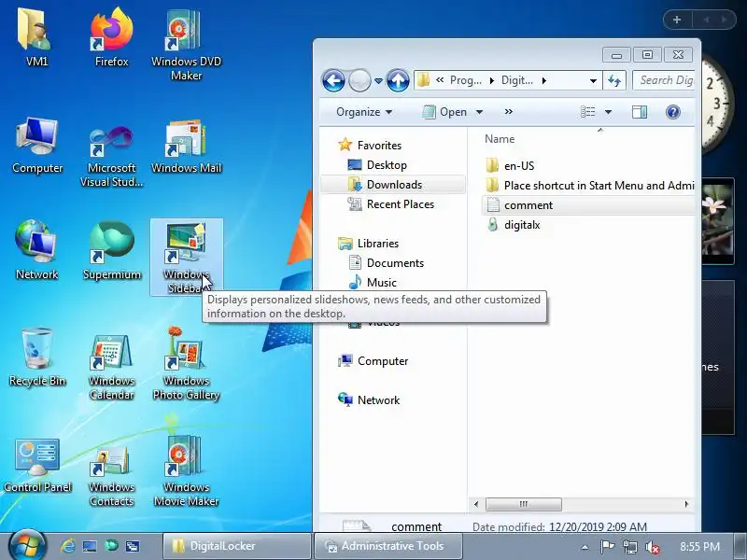Click the change view icon in Explorer

pos(588,112)
